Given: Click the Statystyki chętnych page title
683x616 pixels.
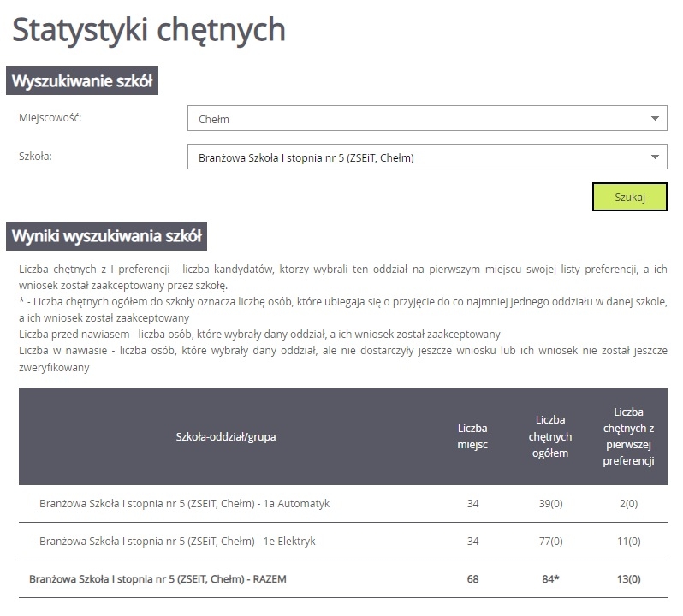Looking at the screenshot, I should point(149,30).
